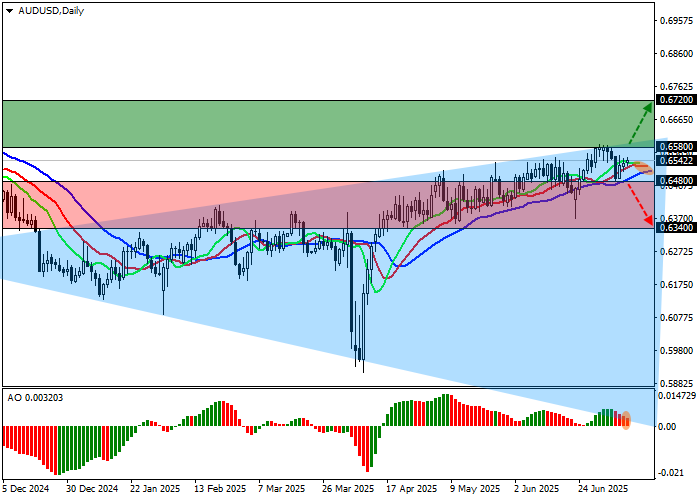Screen dimensions: 700x500
Task: Select the 0.67200 price level label
Action: (677, 100)
